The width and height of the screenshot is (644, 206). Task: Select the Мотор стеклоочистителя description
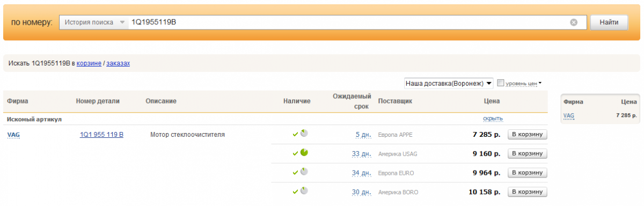click(188, 135)
